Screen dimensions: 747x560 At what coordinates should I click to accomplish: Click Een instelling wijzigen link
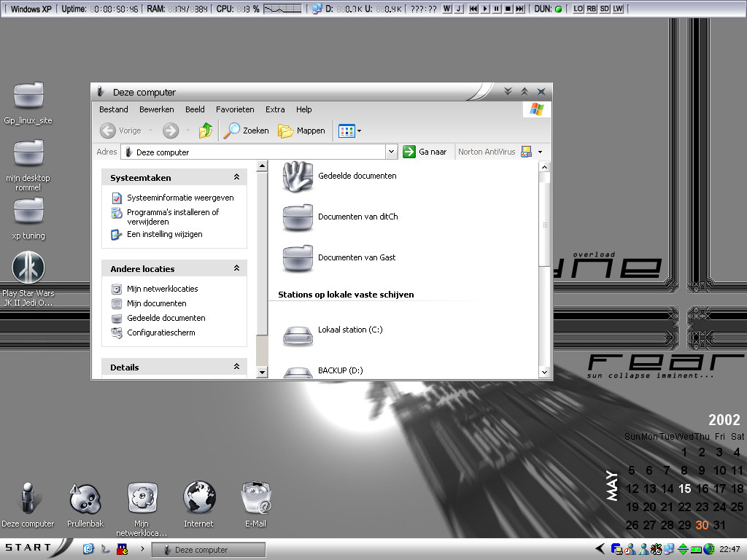[164, 234]
